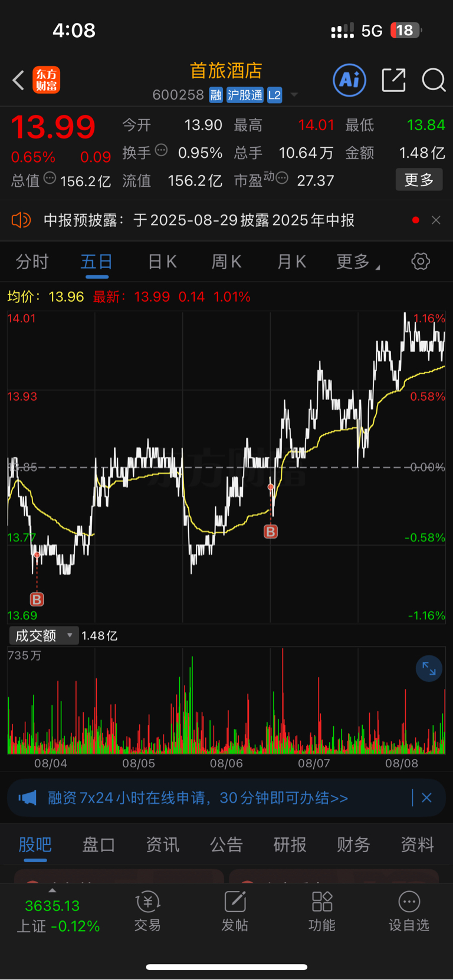Tap the L2 level badge
The height and width of the screenshot is (980, 453).
tap(274, 95)
